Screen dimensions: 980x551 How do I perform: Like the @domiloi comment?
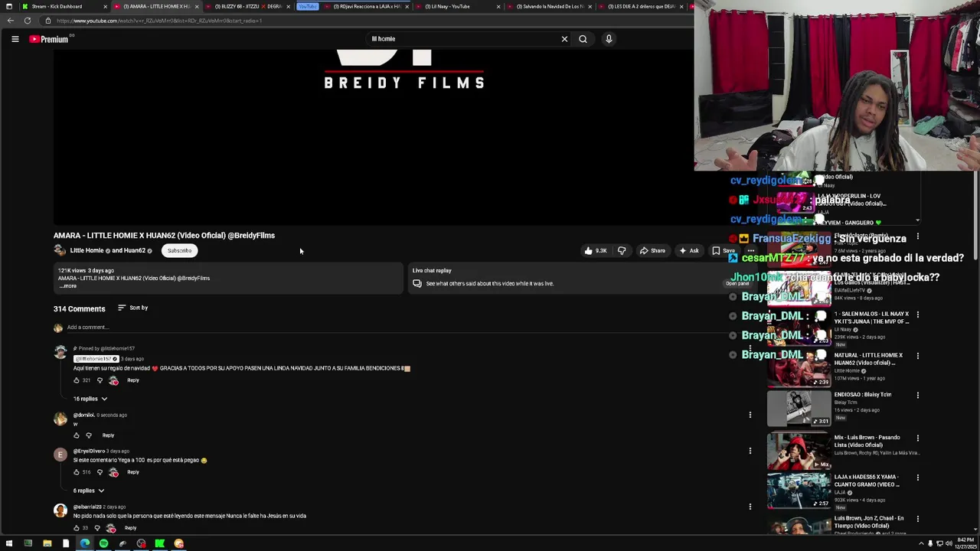(x=77, y=435)
